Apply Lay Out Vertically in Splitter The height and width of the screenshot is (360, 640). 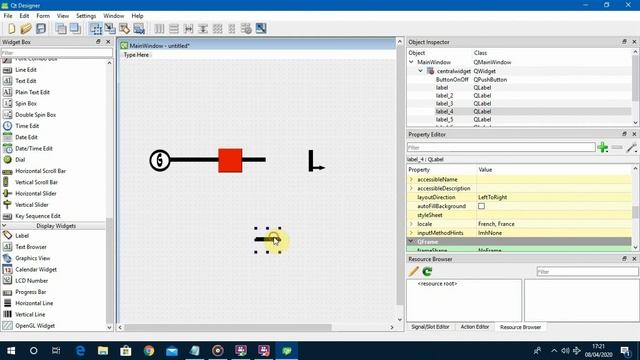point(203,29)
